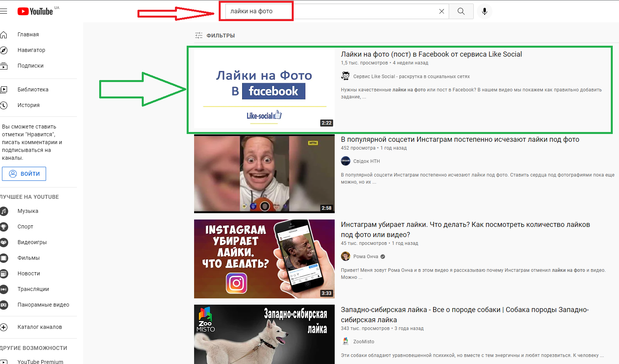Click the ВОЙТИ sign-in button

pos(24,174)
